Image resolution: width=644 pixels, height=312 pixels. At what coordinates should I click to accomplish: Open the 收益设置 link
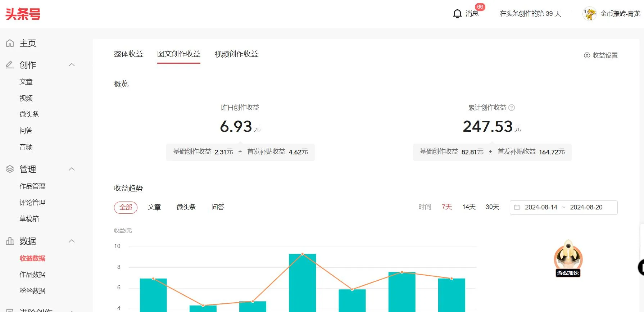[605, 55]
